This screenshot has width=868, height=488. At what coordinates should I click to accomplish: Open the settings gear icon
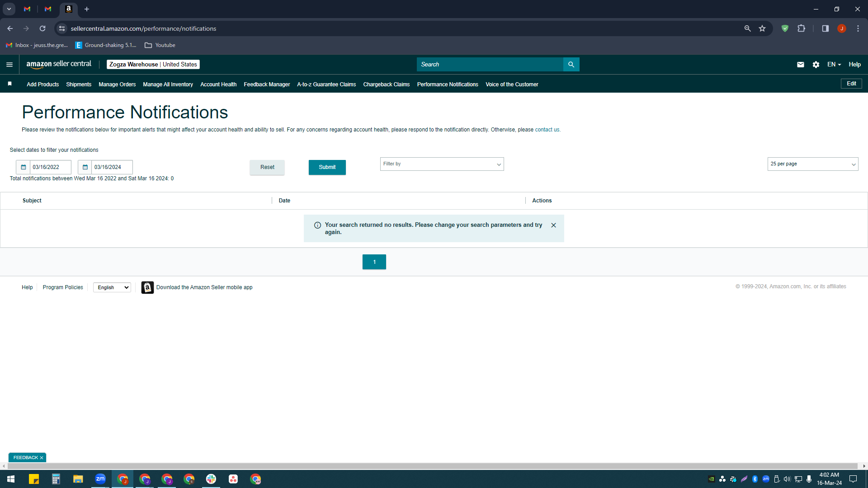[816, 65]
